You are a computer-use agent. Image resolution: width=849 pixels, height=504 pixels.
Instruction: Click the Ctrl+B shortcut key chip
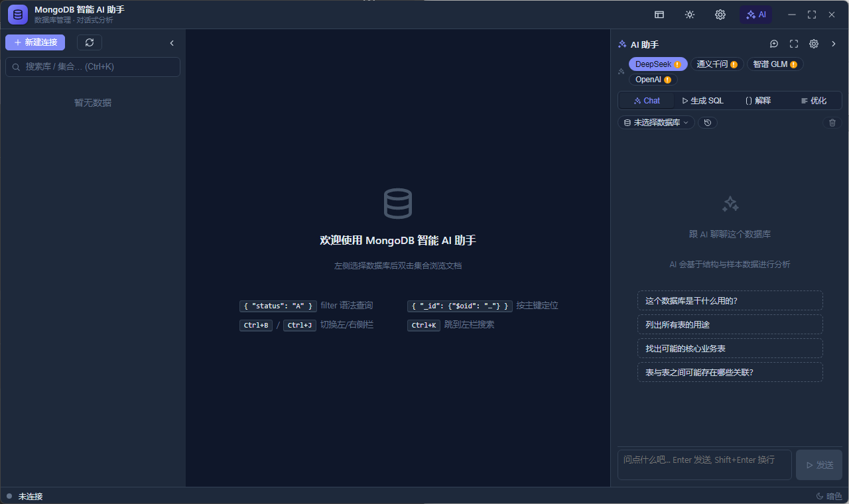tap(256, 325)
